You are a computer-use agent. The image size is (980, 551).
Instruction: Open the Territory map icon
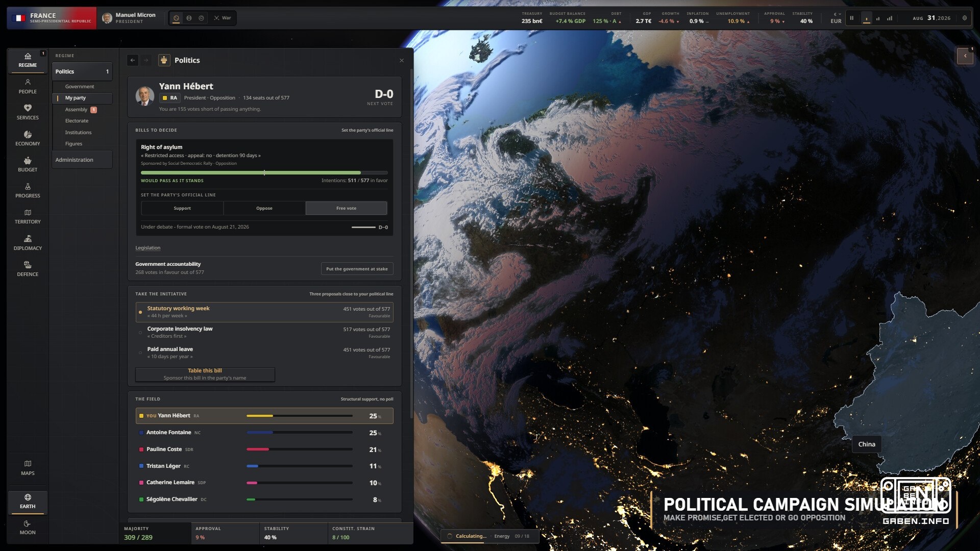point(28,212)
